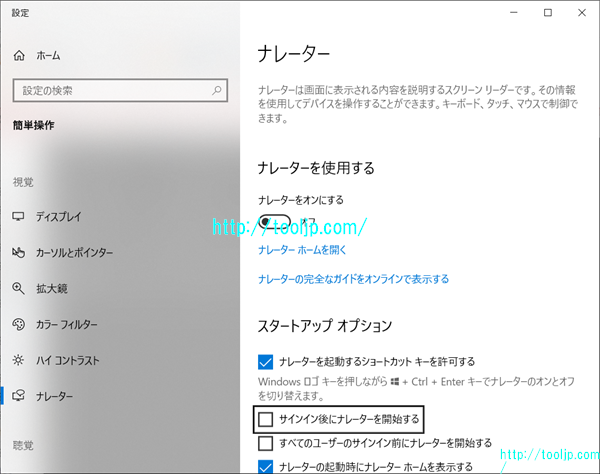600x474 pixels.
Task: Click the magnifier icon in search box
Action: tap(217, 90)
